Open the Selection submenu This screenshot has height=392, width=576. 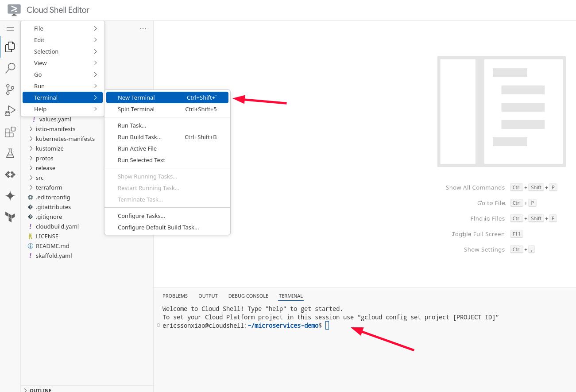62,51
